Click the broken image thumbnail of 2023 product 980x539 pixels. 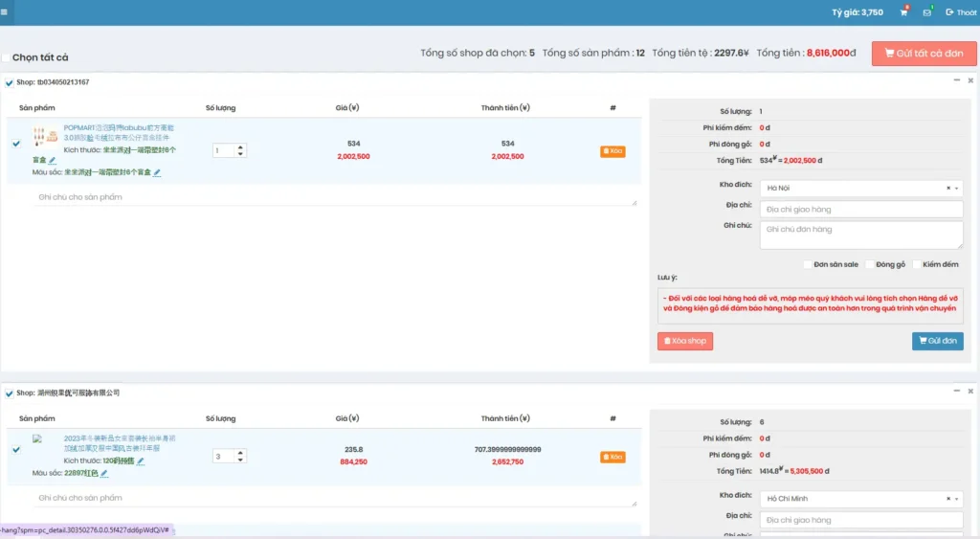click(x=37, y=438)
